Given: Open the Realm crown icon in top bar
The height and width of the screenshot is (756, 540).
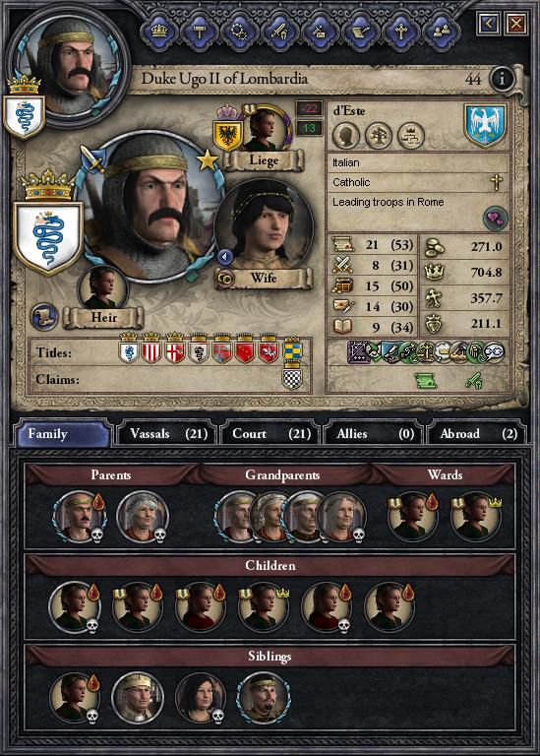Looking at the screenshot, I should [159, 31].
